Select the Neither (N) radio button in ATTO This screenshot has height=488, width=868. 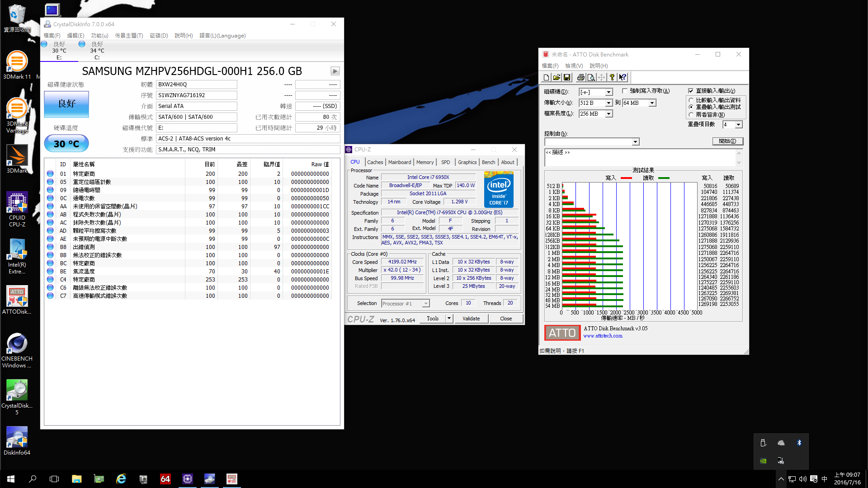691,115
